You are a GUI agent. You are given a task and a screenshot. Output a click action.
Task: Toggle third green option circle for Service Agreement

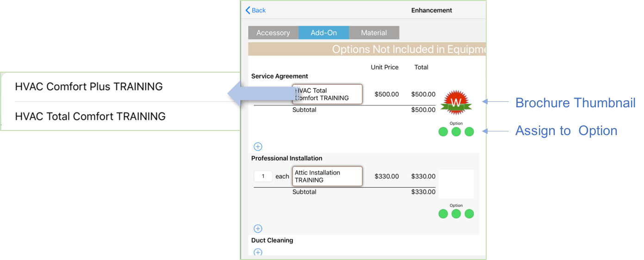click(x=469, y=132)
